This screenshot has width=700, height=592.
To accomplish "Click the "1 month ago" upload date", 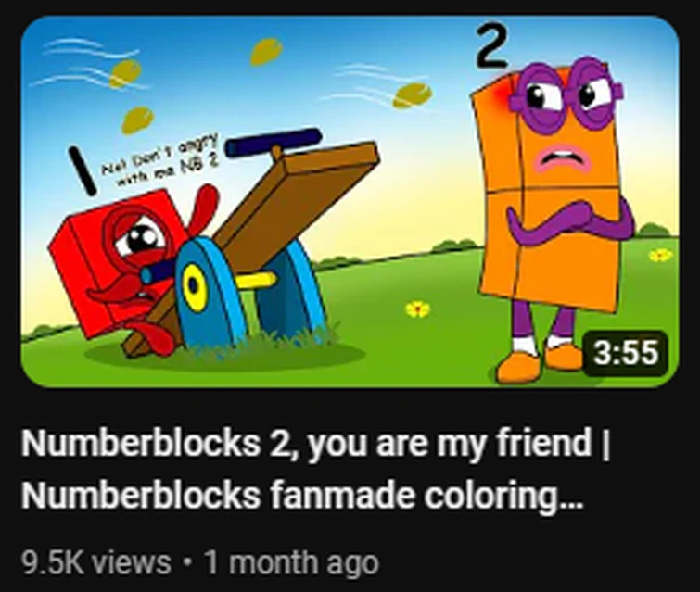I will pos(291,562).
